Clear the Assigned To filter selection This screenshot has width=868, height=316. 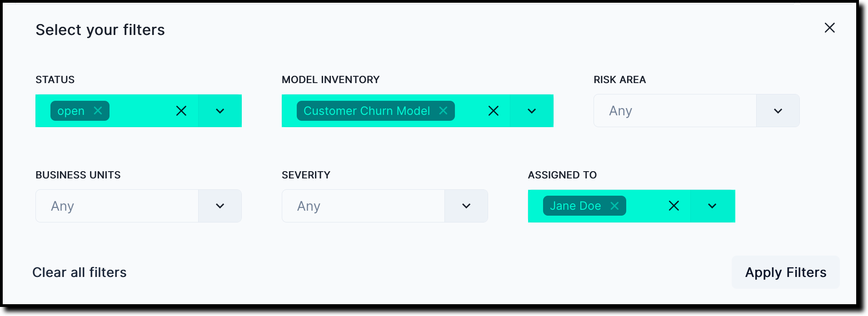click(673, 206)
